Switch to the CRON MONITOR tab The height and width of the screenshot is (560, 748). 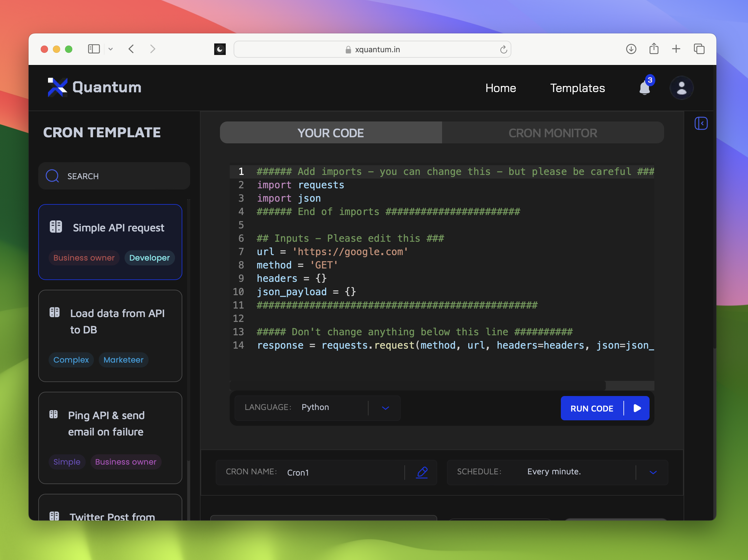553,133
